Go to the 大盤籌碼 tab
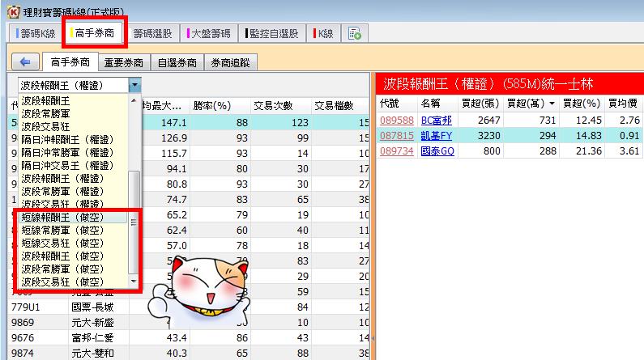Image resolution: width=644 pixels, height=360 pixels. pos(209,33)
